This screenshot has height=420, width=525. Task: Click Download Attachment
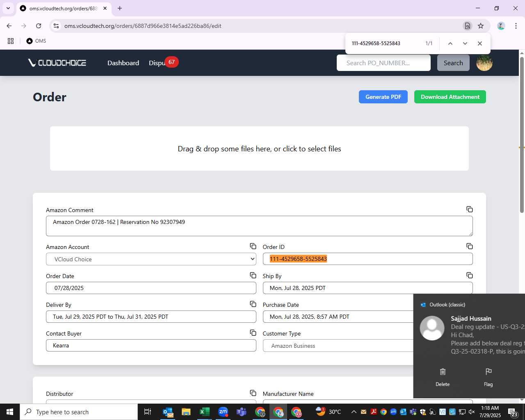click(450, 97)
